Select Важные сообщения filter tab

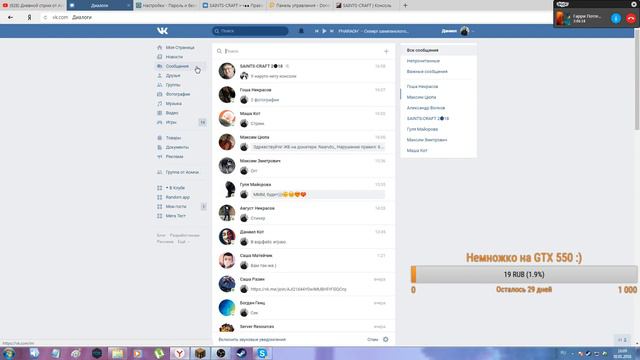click(x=438, y=71)
